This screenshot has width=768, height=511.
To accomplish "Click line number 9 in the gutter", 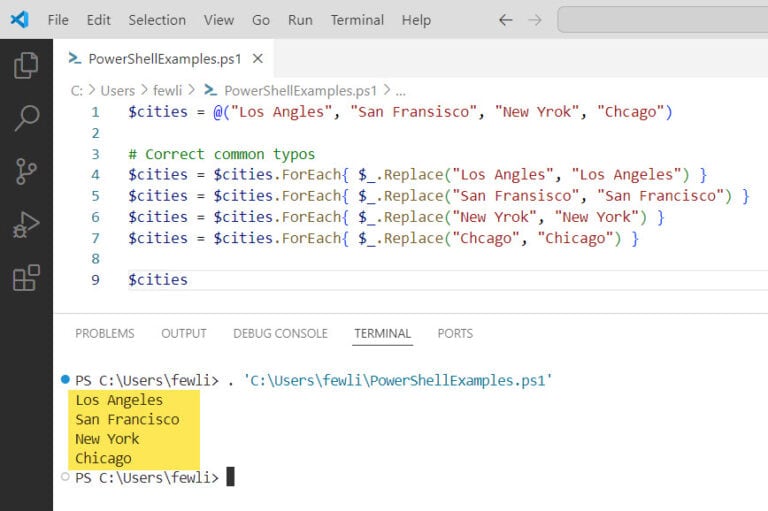I will [x=96, y=280].
